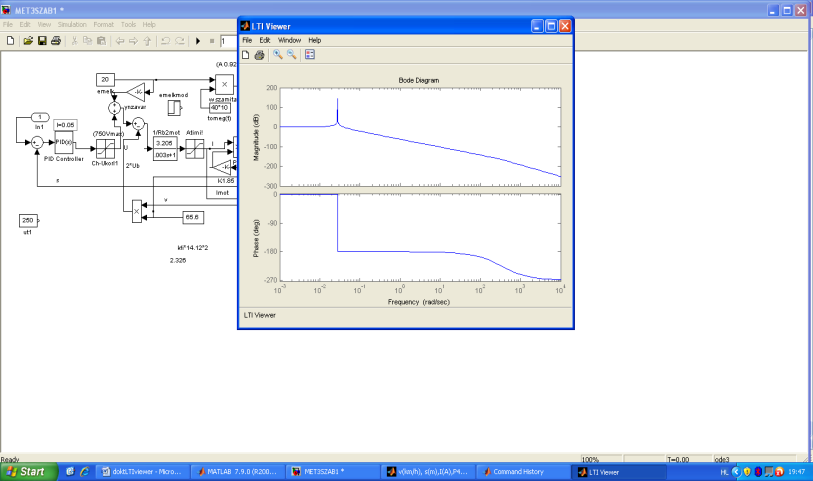Toggle legend icon in LTI Viewer toolbar
The image size is (813, 481).
click(310, 54)
